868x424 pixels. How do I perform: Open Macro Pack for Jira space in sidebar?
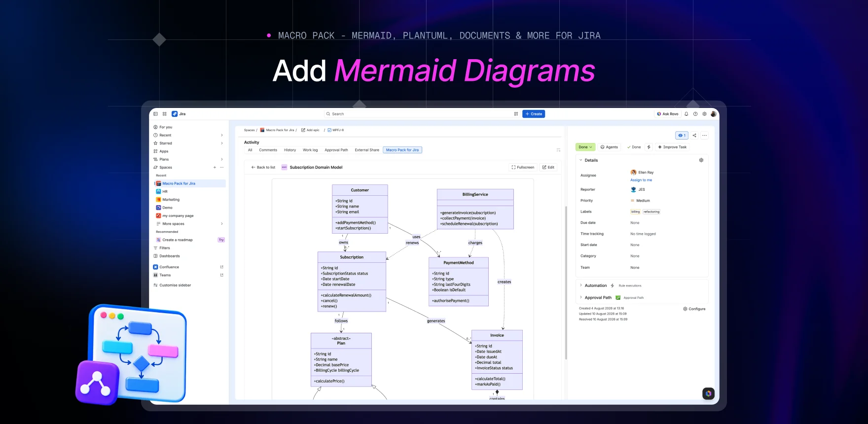click(x=190, y=183)
